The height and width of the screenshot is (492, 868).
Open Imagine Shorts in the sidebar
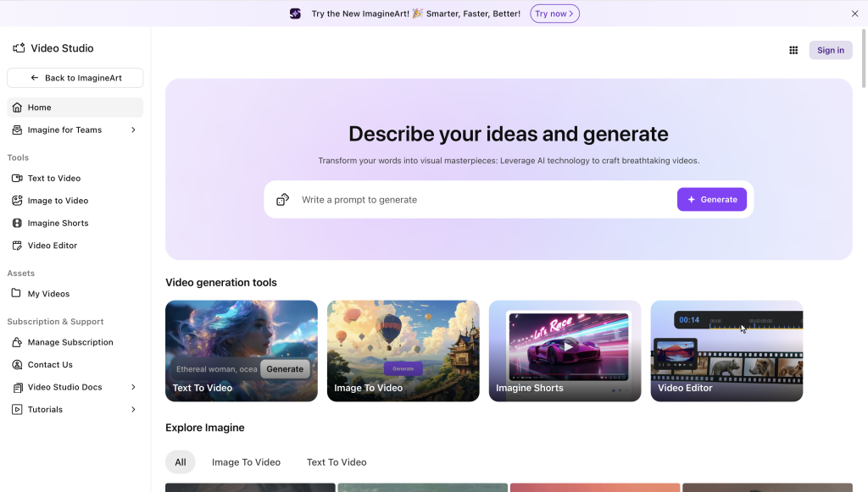(75, 224)
